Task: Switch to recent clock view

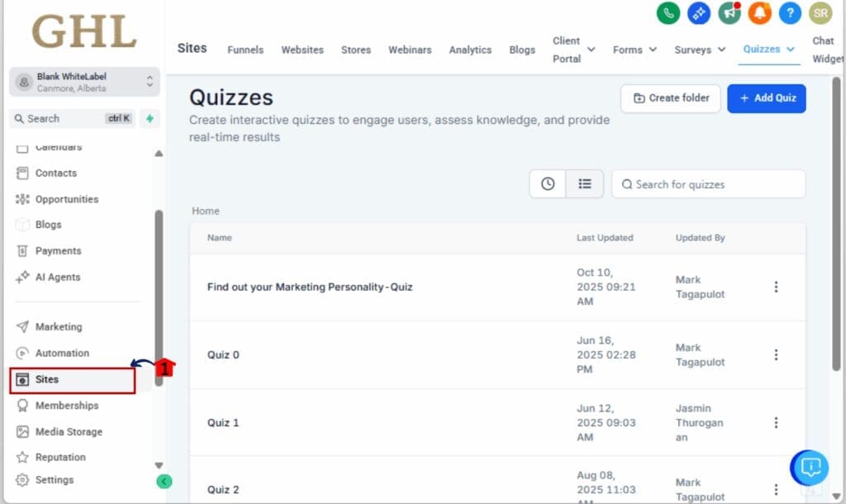Action: point(548,183)
